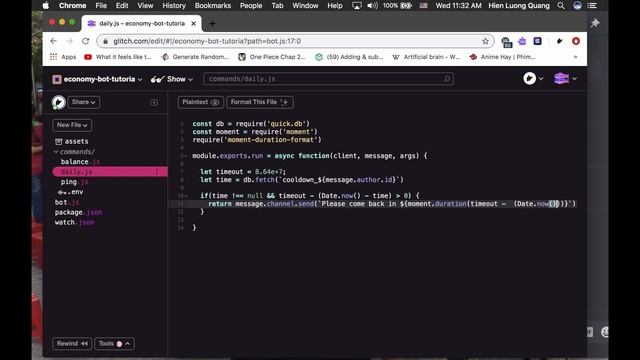
Task: Click the glitch.com address bar
Action: coord(294,41)
